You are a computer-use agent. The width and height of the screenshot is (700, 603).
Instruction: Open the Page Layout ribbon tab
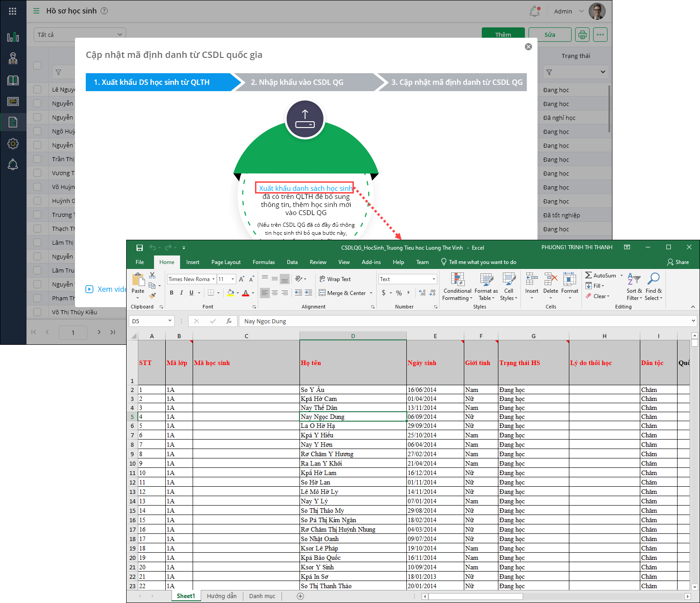[226, 262]
